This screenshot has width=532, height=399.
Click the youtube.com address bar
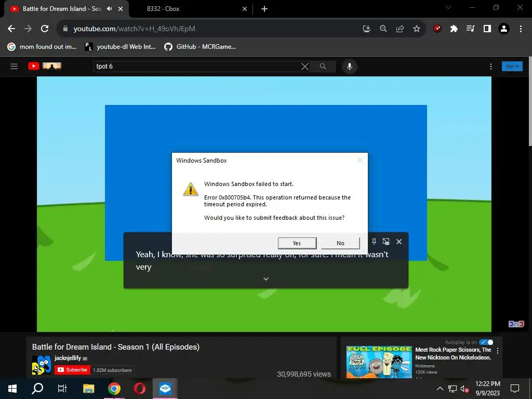pyautogui.click(x=210, y=29)
